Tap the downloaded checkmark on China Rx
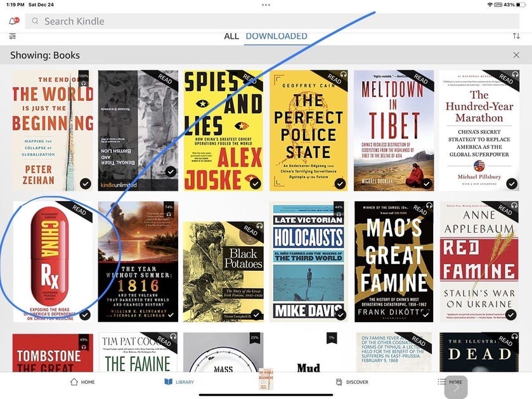Image resolution: width=532 pixels, height=399 pixels. pyautogui.click(x=85, y=315)
